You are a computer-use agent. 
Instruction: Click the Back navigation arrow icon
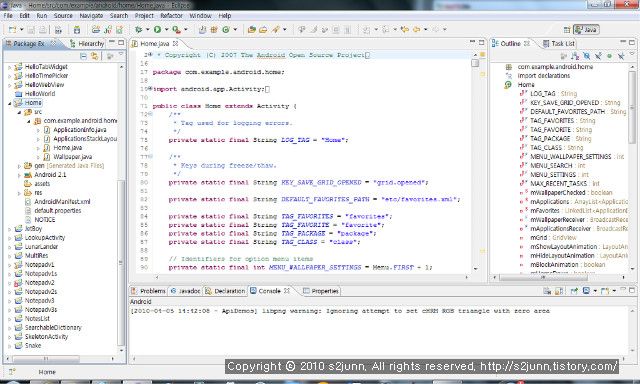[417, 29]
